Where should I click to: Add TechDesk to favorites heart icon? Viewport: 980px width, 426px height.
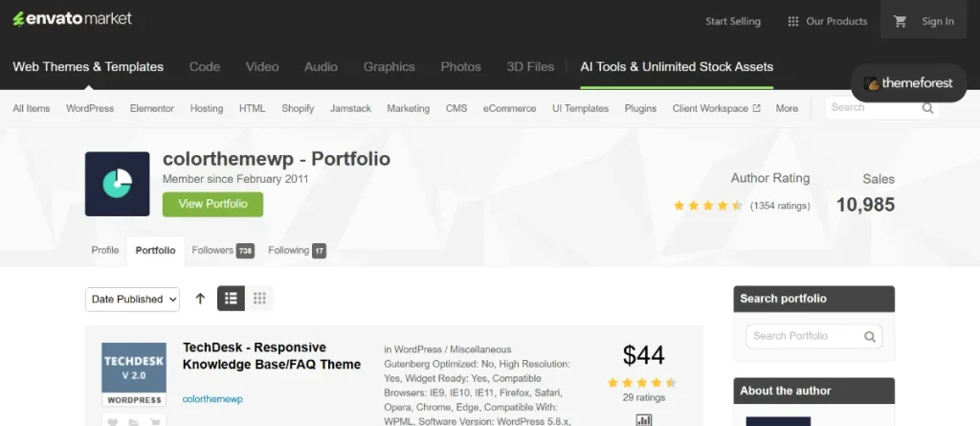click(x=113, y=421)
